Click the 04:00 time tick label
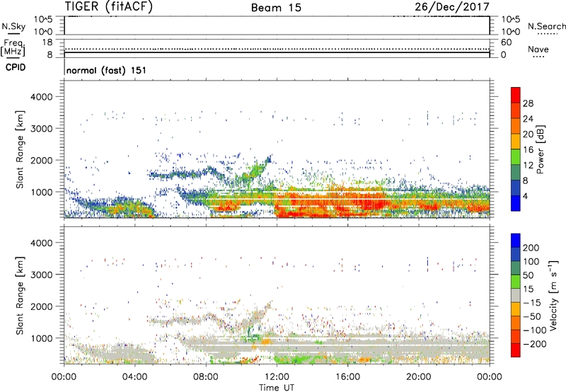This screenshot has width=566, height=392. pyautogui.click(x=135, y=377)
